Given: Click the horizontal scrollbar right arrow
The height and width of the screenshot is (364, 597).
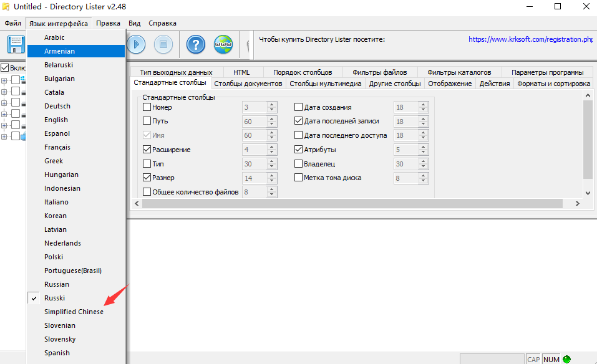Looking at the screenshot, I should pyautogui.click(x=578, y=204).
